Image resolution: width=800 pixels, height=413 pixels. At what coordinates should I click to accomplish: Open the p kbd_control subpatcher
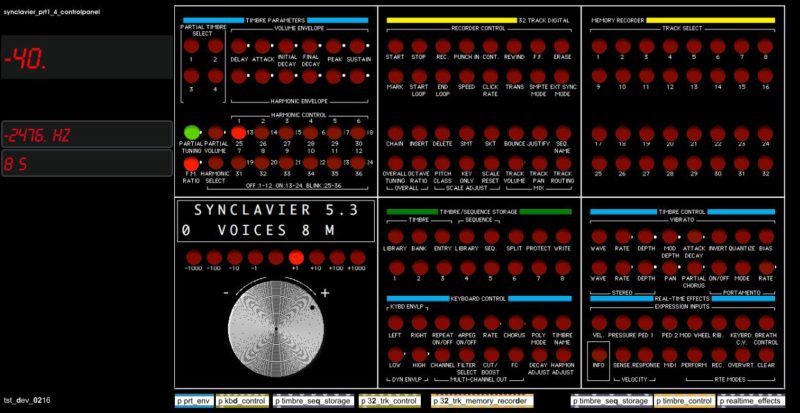coord(242,401)
